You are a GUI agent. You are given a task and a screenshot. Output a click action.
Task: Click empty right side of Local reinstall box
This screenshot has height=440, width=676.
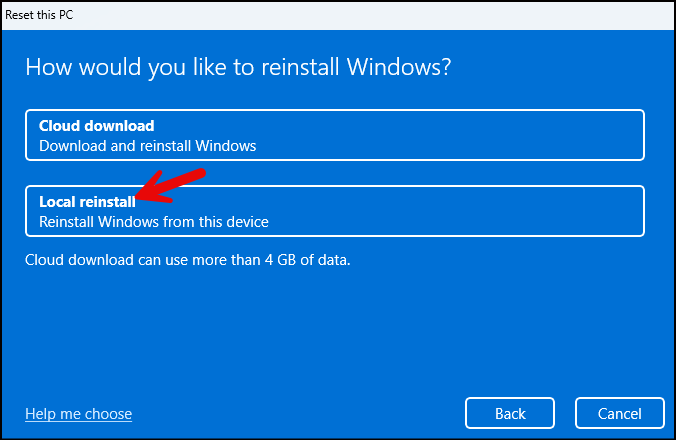coord(474,211)
